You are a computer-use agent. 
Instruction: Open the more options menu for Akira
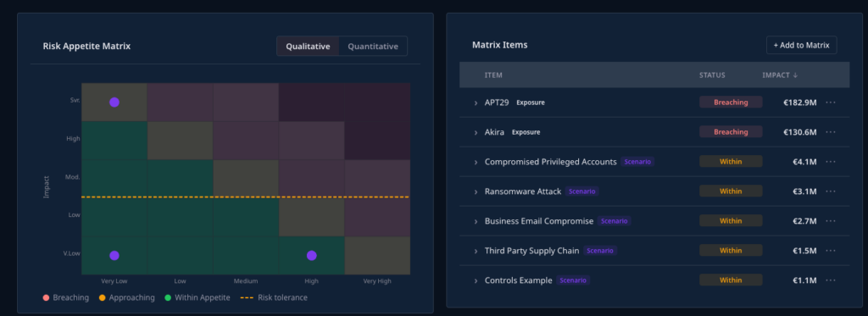[830, 132]
